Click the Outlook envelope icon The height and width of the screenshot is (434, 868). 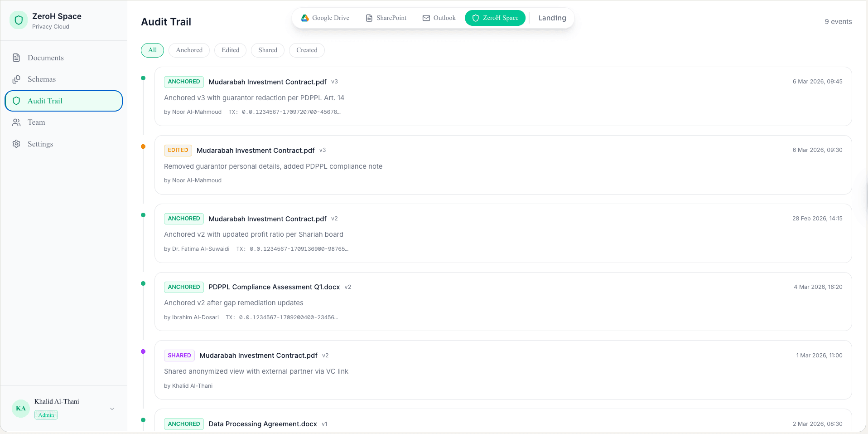pos(426,18)
